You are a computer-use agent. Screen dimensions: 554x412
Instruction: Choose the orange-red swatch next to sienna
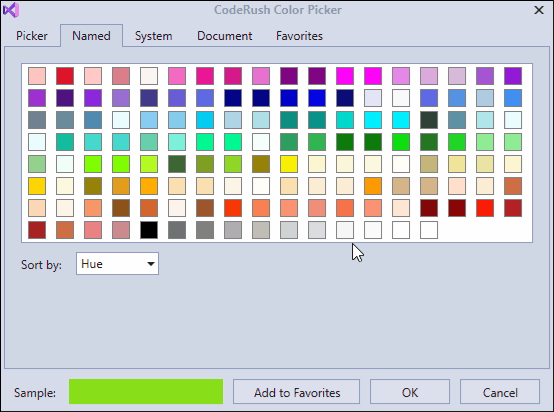point(233,208)
